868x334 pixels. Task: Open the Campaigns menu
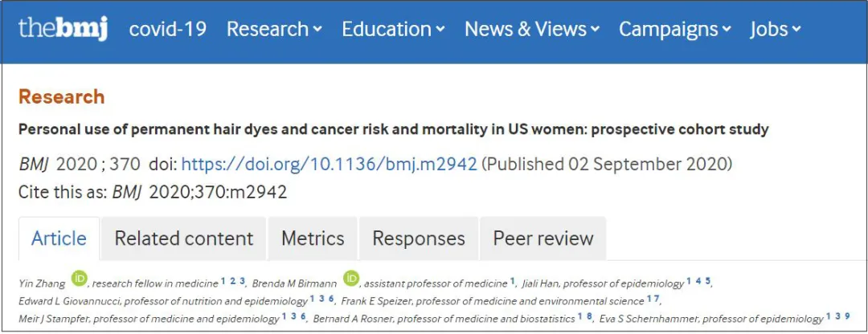[674, 29]
